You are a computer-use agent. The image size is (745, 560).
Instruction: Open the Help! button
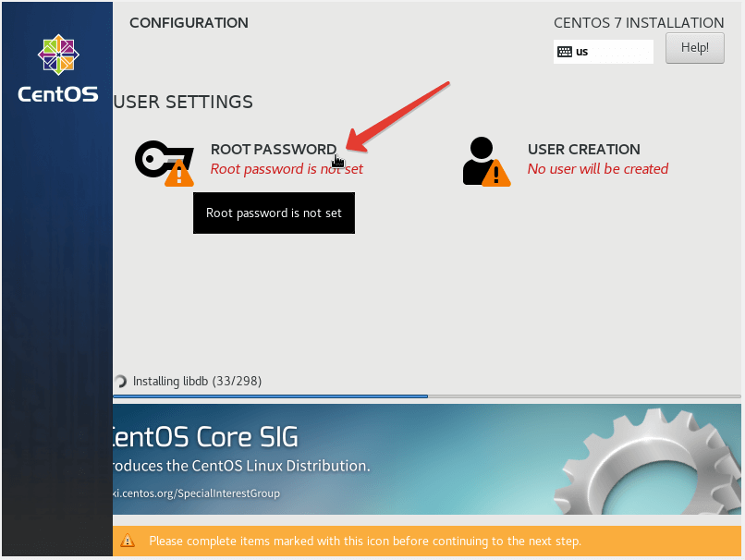pos(694,48)
